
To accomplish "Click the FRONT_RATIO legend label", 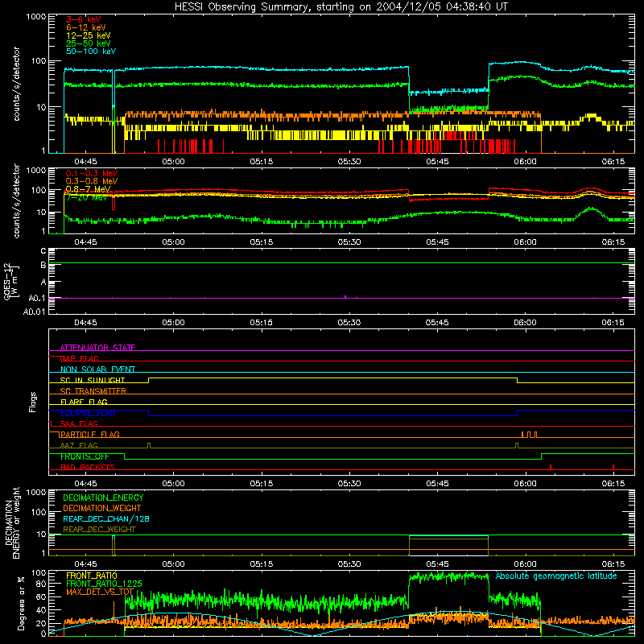I will [92, 576].
